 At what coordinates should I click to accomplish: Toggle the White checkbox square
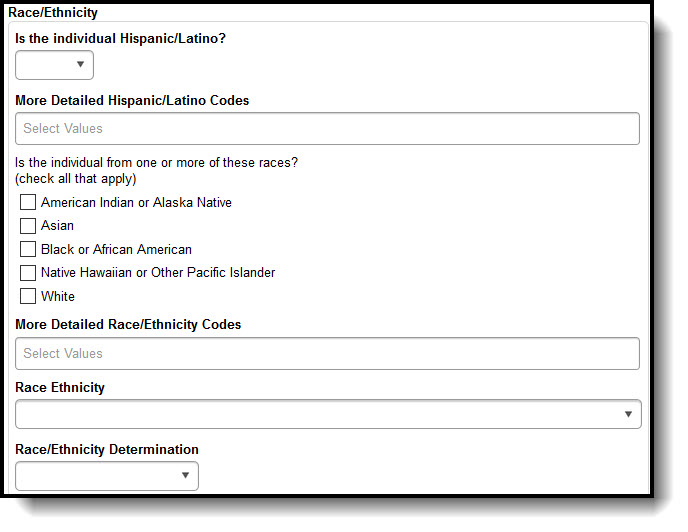[x=28, y=297]
